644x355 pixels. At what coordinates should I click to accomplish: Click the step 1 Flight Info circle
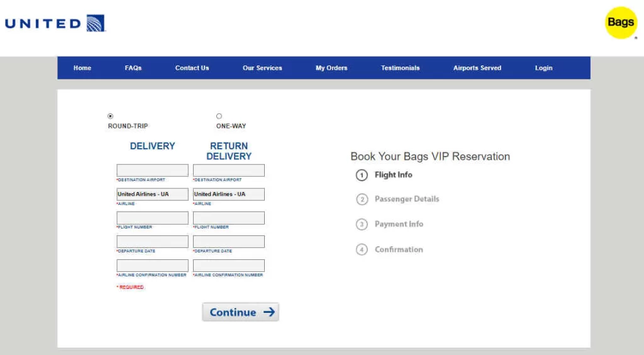point(362,175)
